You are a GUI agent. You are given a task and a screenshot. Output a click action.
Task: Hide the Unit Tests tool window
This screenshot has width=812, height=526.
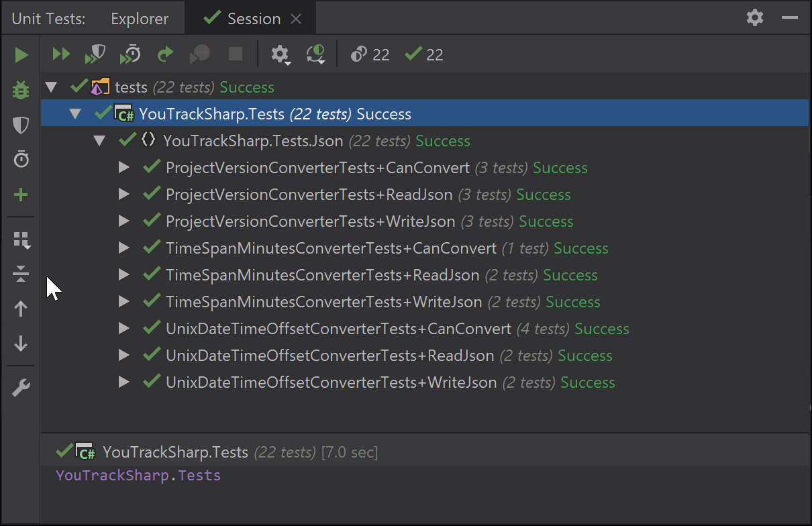pos(790,18)
